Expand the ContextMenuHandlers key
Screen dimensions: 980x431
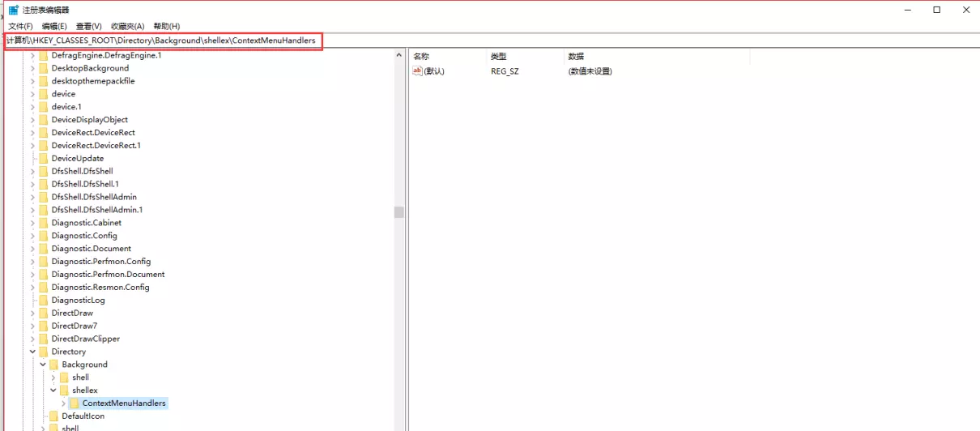(64, 403)
